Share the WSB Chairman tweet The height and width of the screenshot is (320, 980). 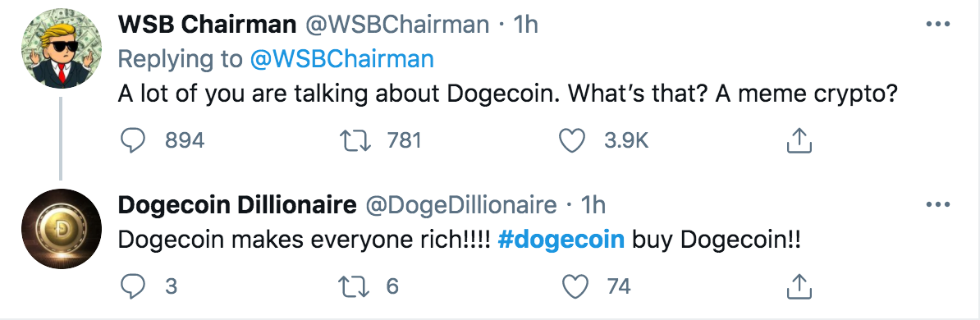coord(798,140)
